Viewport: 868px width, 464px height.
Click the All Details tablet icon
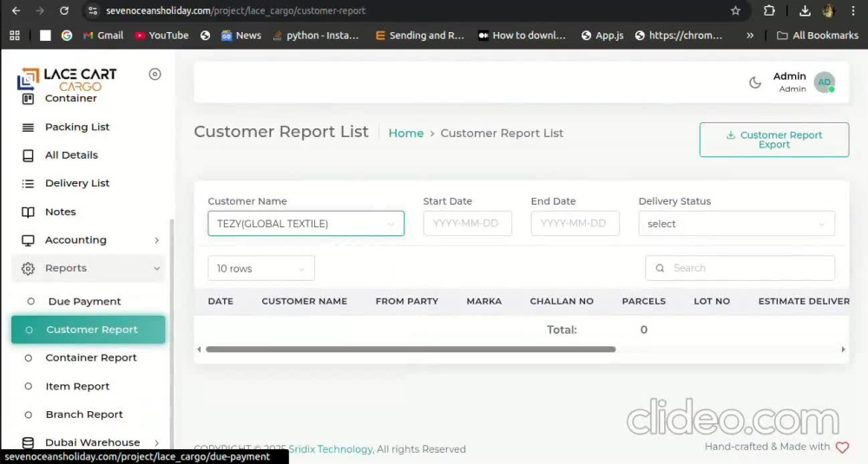click(x=28, y=155)
